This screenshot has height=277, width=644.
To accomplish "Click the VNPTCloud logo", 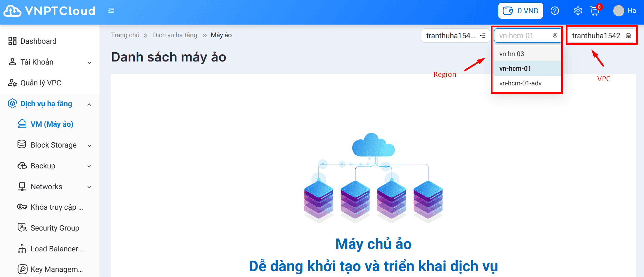I will [x=49, y=11].
